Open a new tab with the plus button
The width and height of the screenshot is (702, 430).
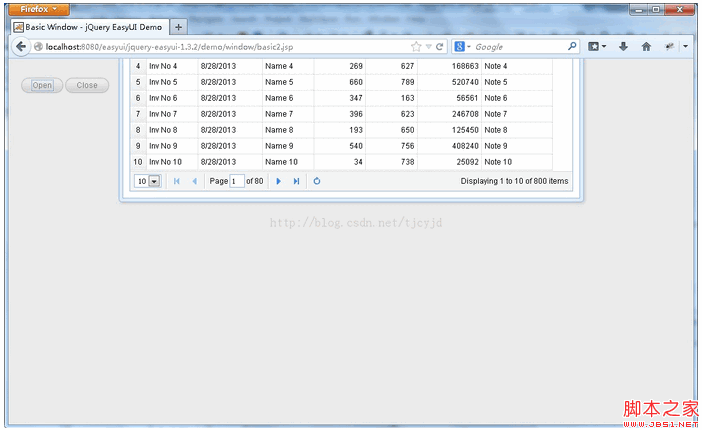[x=178, y=27]
